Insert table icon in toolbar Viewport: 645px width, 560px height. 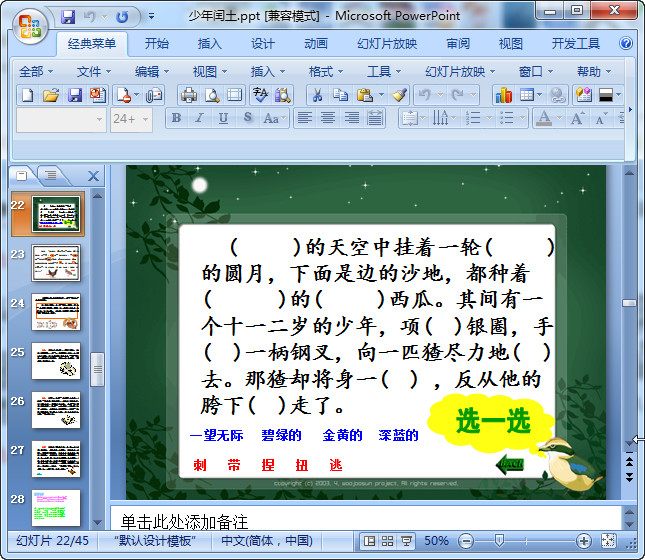coord(527,95)
